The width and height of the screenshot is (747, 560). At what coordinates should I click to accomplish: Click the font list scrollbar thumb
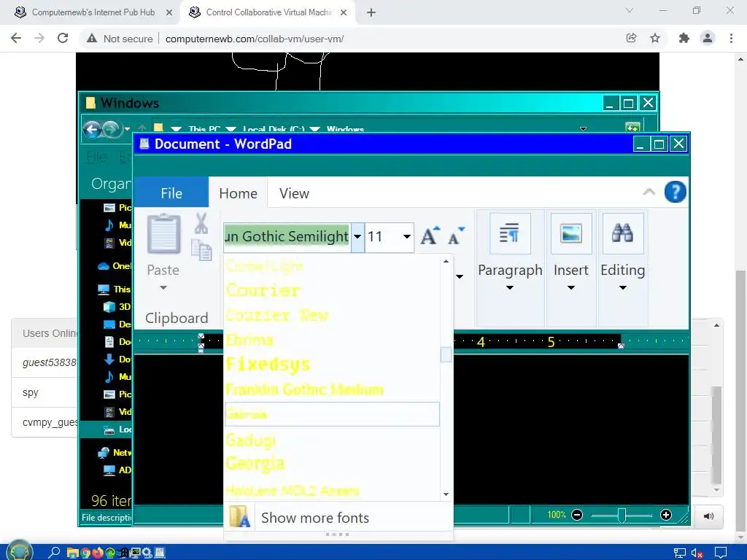pos(446,355)
